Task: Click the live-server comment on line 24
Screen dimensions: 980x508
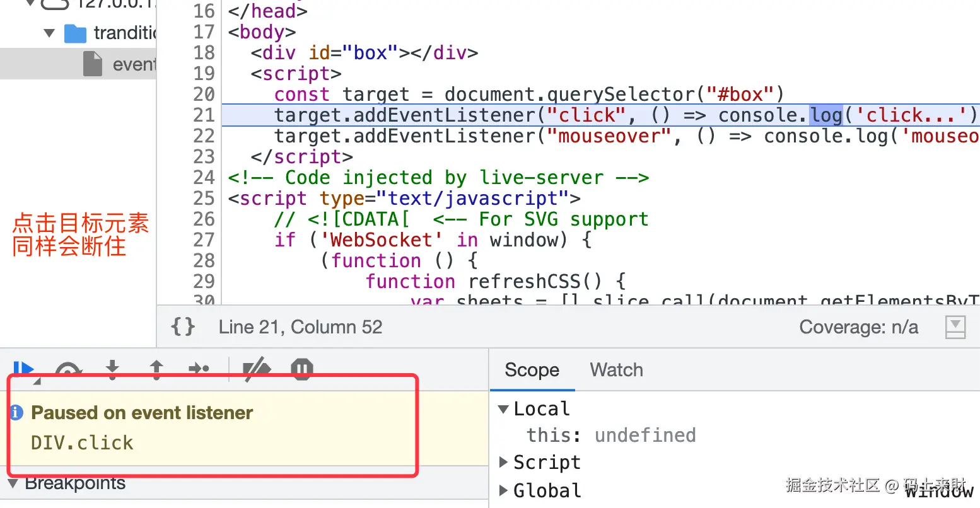Action: pos(438,177)
